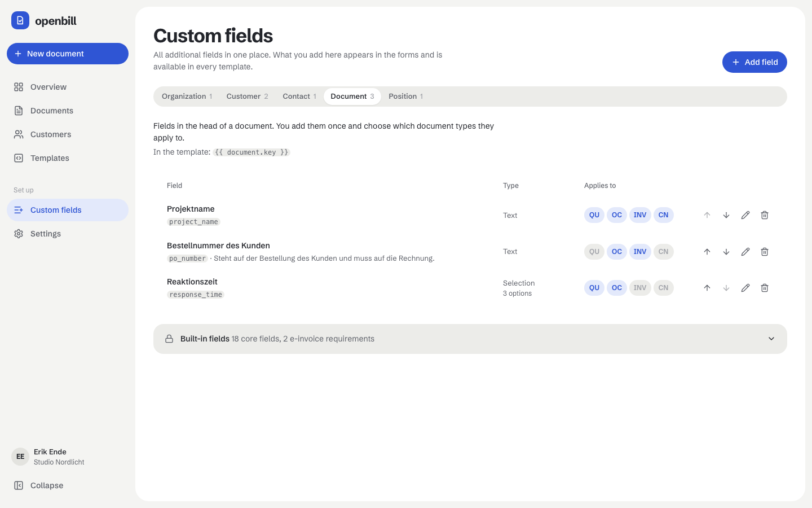Open Customers in the sidebar
This screenshot has height=508, width=812.
coord(68,134)
